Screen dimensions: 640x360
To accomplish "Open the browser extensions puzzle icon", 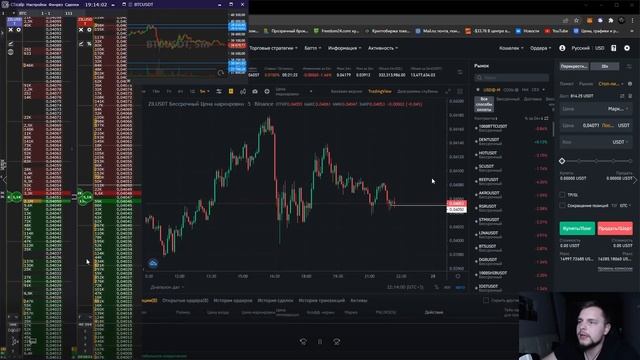I will 611,20.
